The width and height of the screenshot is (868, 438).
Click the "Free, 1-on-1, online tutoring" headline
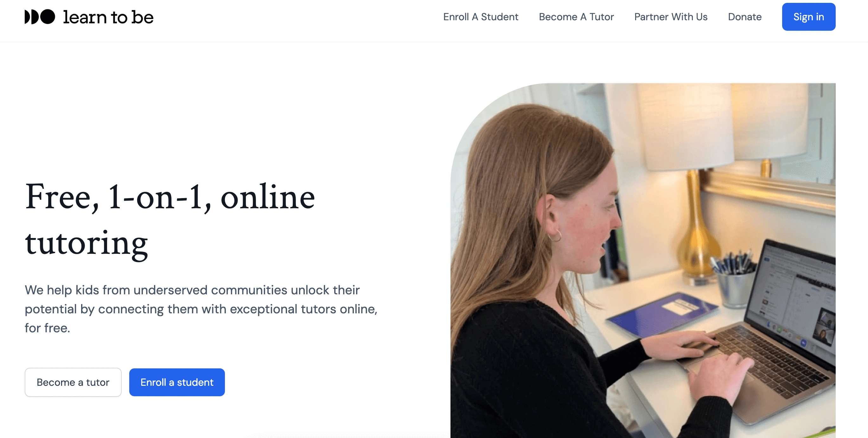coord(170,220)
